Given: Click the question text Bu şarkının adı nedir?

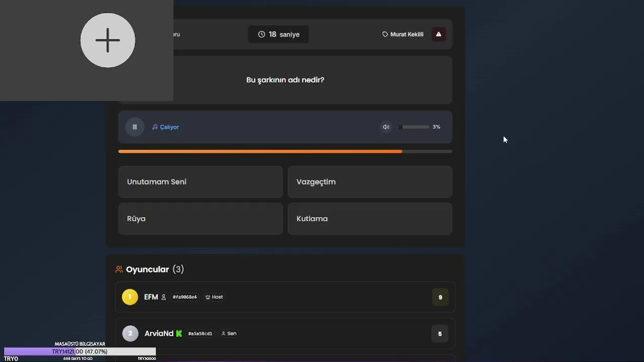Looking at the screenshot, I should [285, 80].
